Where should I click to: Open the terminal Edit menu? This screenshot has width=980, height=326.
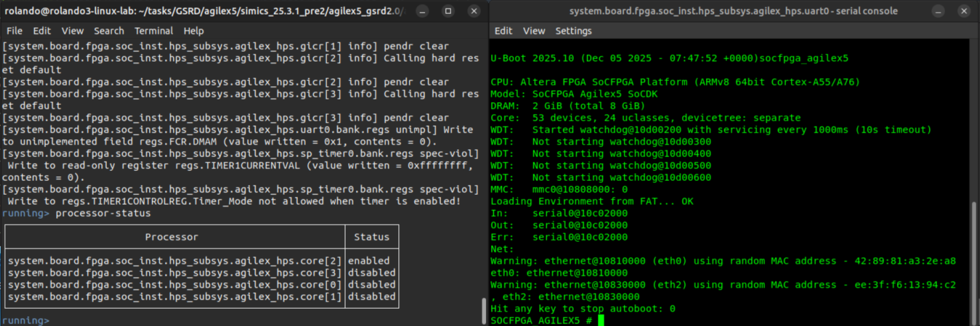(42, 31)
